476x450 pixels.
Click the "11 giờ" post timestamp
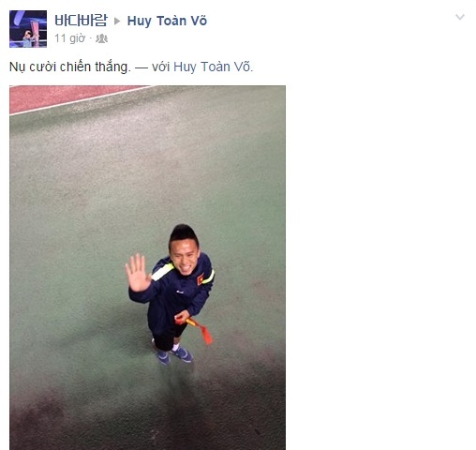click(69, 38)
